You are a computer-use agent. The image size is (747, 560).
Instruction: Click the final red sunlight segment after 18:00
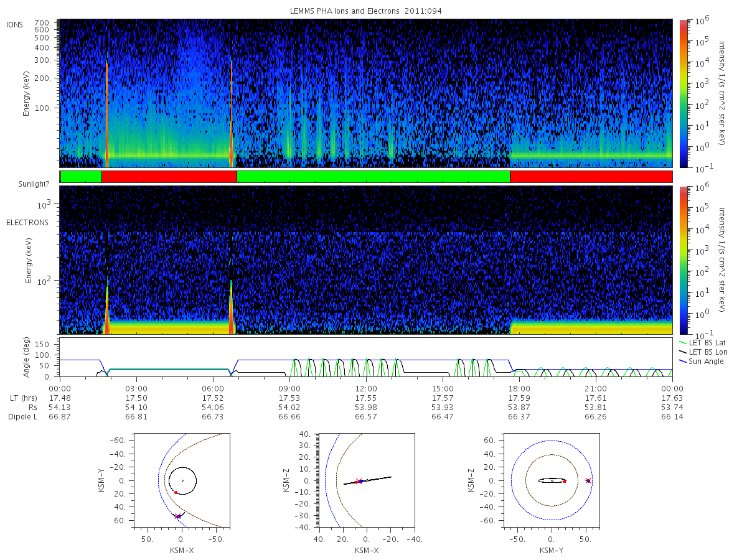coord(591,177)
